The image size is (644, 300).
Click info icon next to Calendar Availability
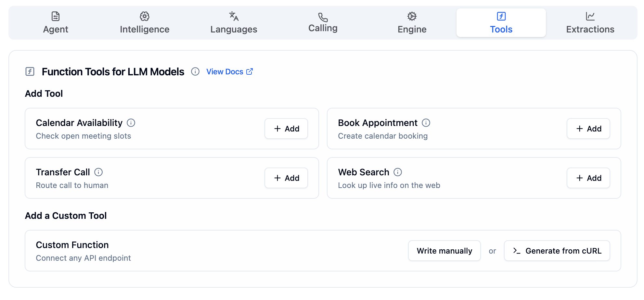pos(131,123)
